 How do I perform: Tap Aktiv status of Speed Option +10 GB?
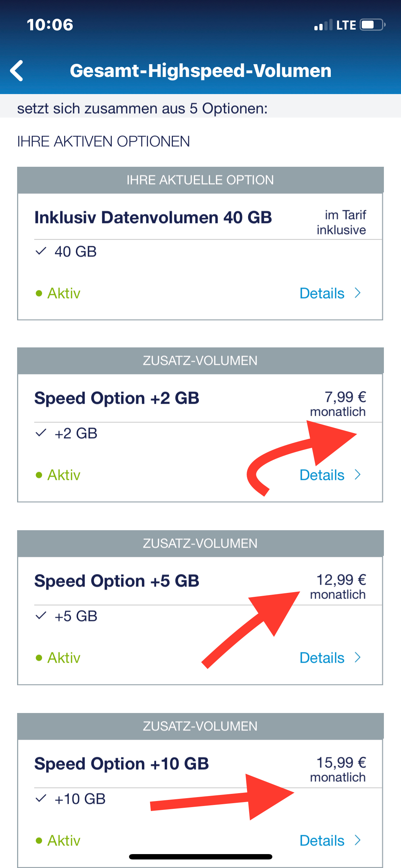point(58,841)
